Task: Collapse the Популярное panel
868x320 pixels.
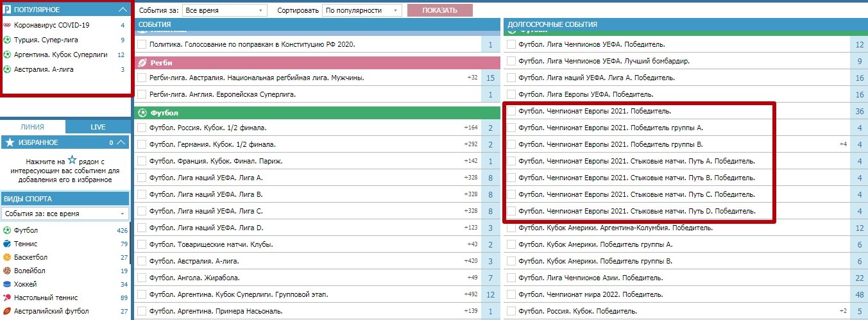Action: click(x=123, y=10)
